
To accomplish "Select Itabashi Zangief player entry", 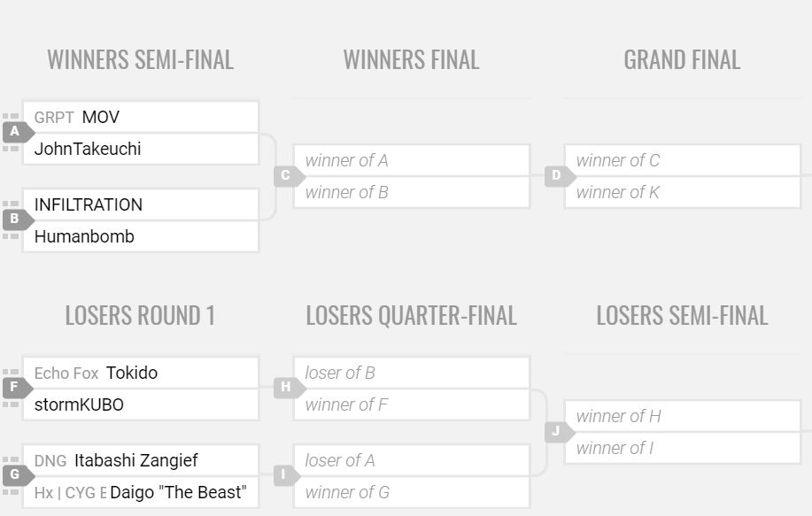I will [x=136, y=460].
